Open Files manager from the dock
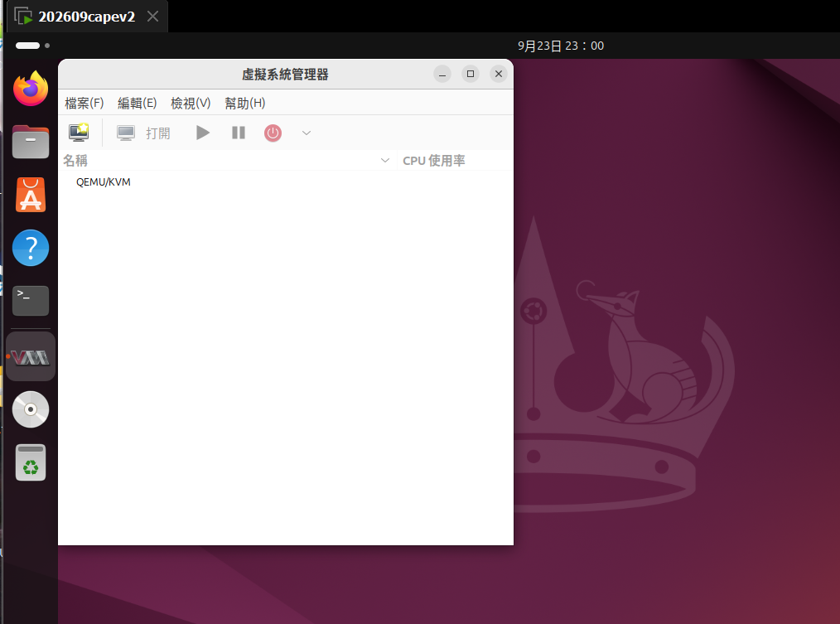Image resolution: width=840 pixels, height=624 pixels. 31,142
